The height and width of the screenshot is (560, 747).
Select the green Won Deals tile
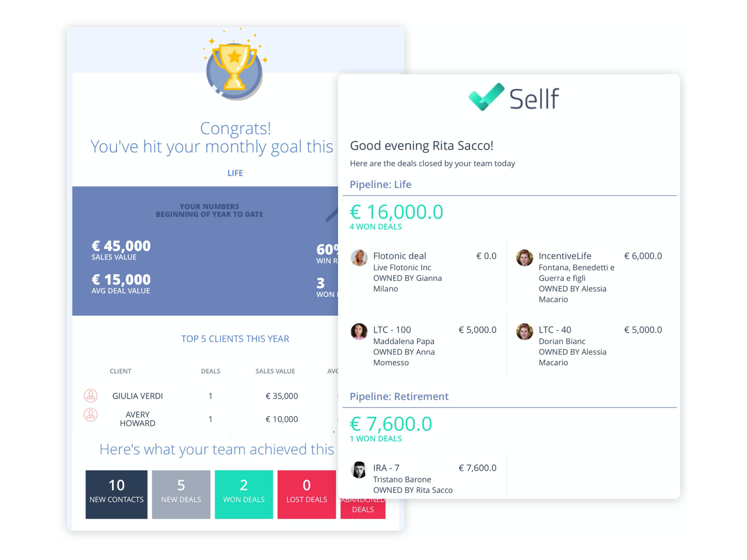[244, 494]
